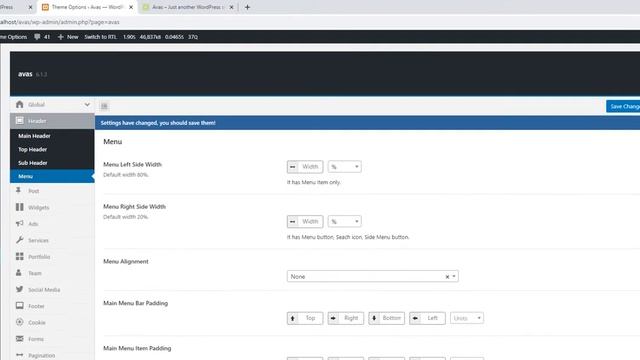Click the right arrow icon for Right padding
The width and height of the screenshot is (640, 360).
point(333,318)
